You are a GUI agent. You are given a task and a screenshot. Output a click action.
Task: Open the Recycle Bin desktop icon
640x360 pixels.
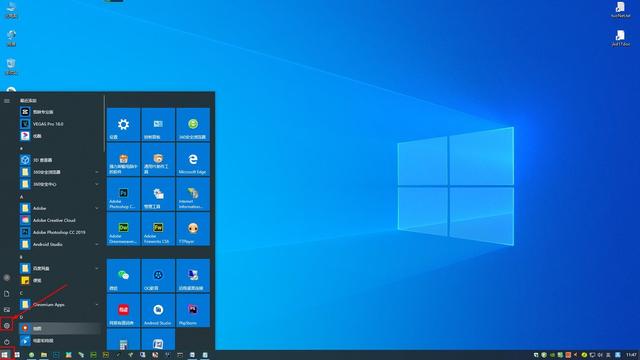tap(11, 67)
